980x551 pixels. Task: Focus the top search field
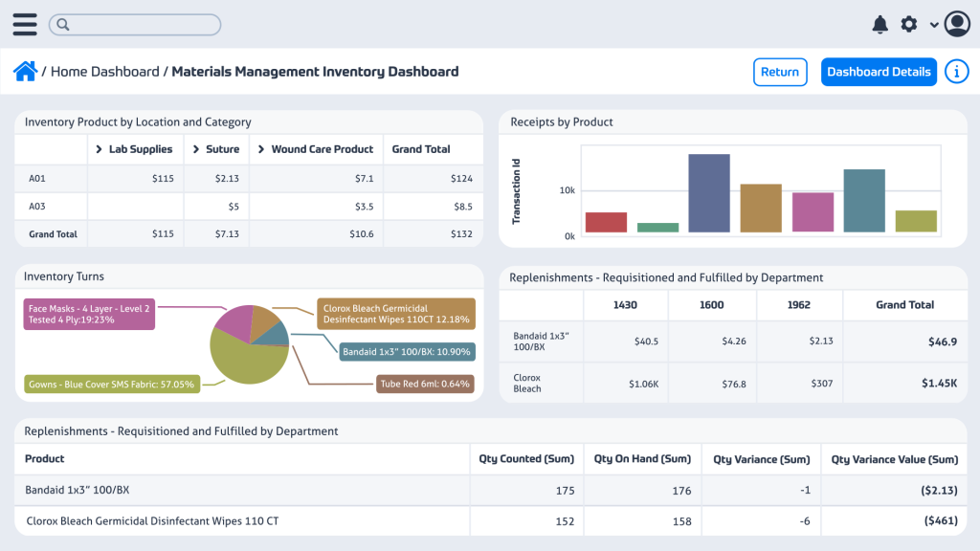coord(135,24)
